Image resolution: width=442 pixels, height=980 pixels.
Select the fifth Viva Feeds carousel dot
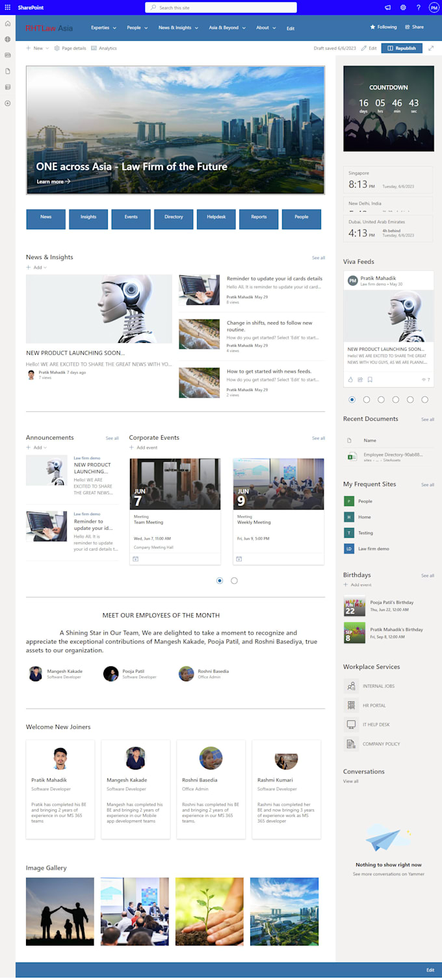point(410,399)
